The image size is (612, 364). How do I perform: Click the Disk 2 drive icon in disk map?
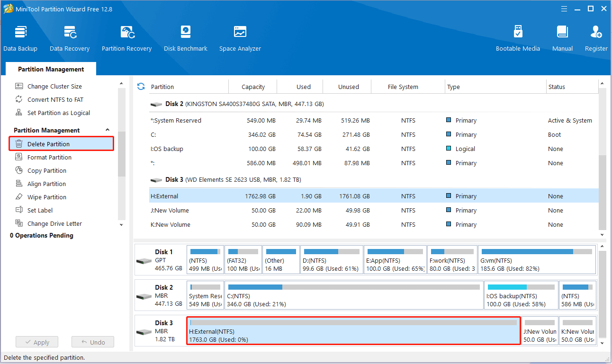pyautogui.click(x=144, y=296)
